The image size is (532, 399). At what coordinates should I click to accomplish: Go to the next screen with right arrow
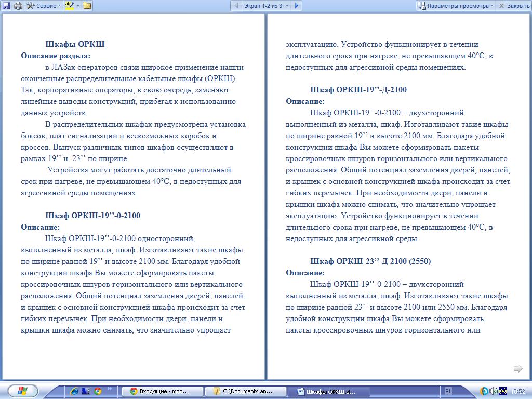(297, 5)
